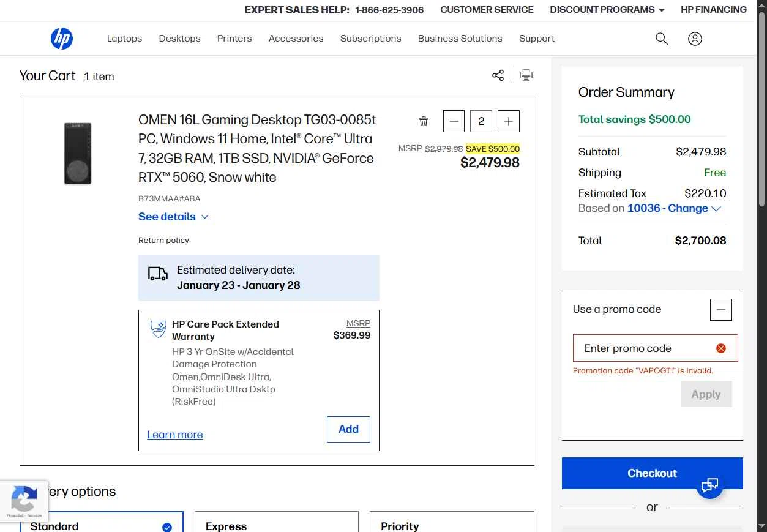767x532 pixels.
Task: Click the MSRP label in Care Pack box
Action: 358,323
